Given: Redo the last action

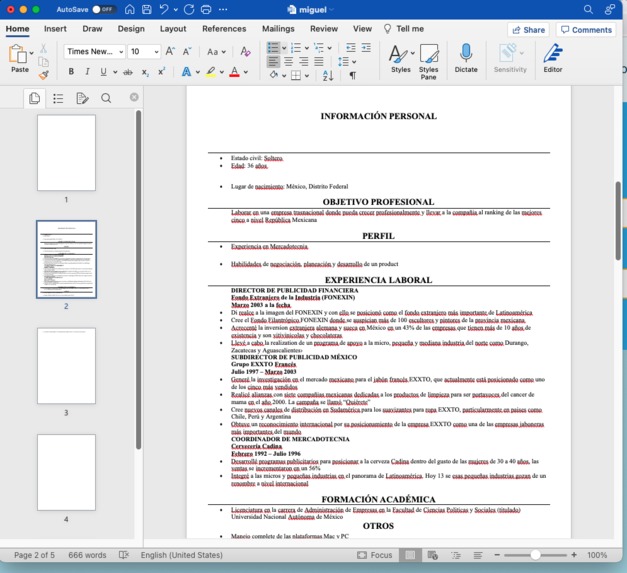Looking at the screenshot, I should [x=189, y=9].
